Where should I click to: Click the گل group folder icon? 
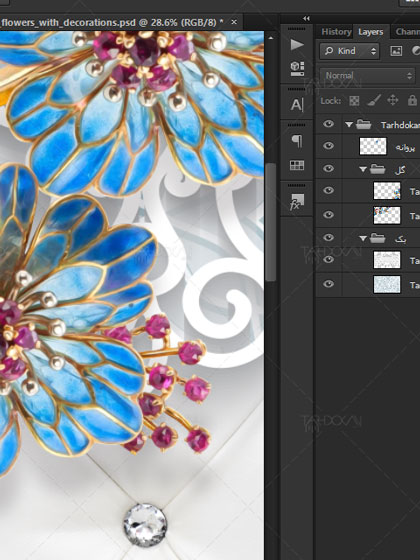pyautogui.click(x=377, y=169)
